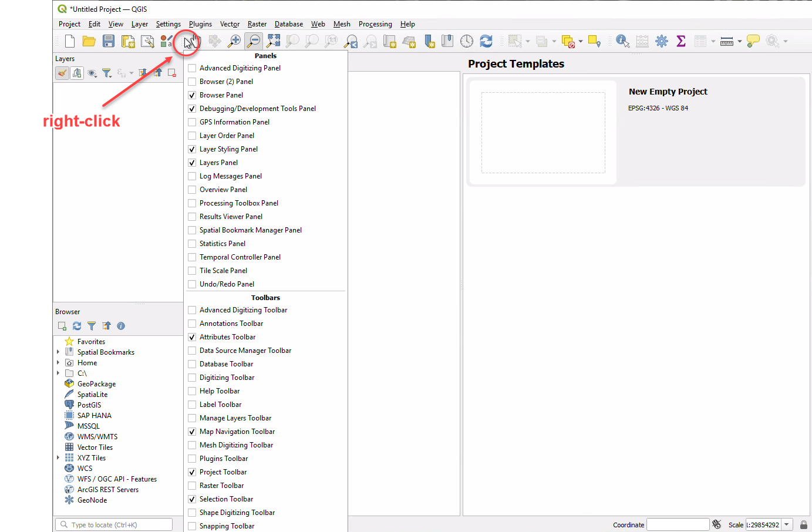Click the Browser panel refresh icon
This screenshot has height=532, width=812.
tap(77, 326)
